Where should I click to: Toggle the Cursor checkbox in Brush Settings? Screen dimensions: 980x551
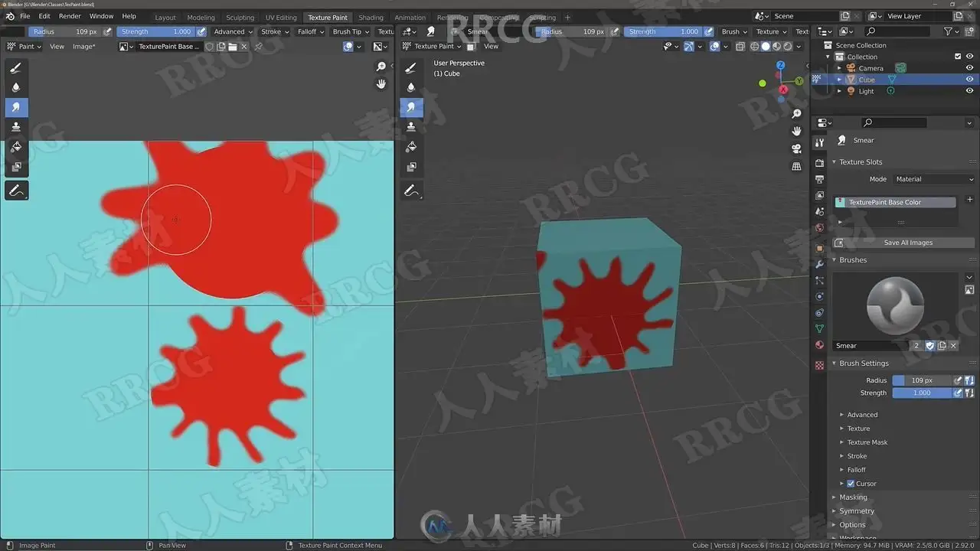851,484
